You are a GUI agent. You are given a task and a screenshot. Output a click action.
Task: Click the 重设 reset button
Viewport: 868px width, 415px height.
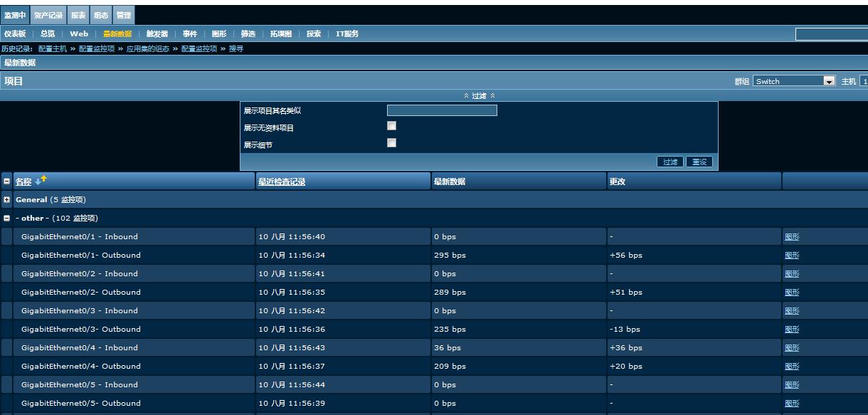pyautogui.click(x=699, y=162)
